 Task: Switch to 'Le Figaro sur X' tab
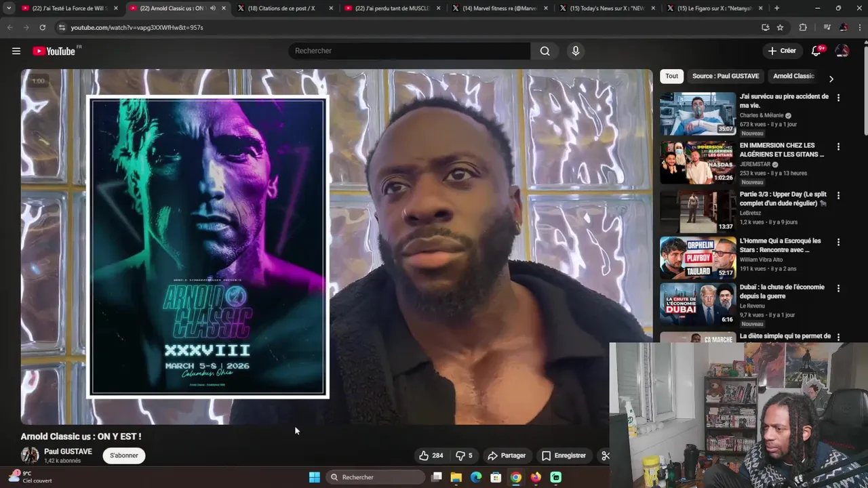tap(713, 8)
